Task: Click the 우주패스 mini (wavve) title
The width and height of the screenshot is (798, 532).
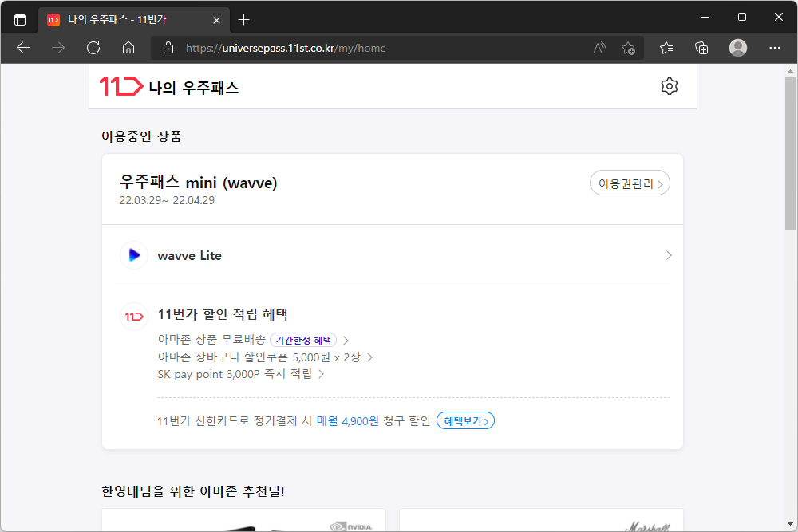Action: 198,182
